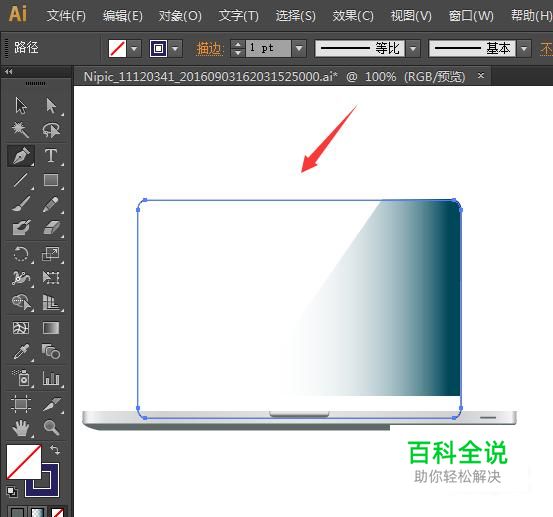Select the Blend tool
This screenshot has height=517, width=553.
point(51,352)
